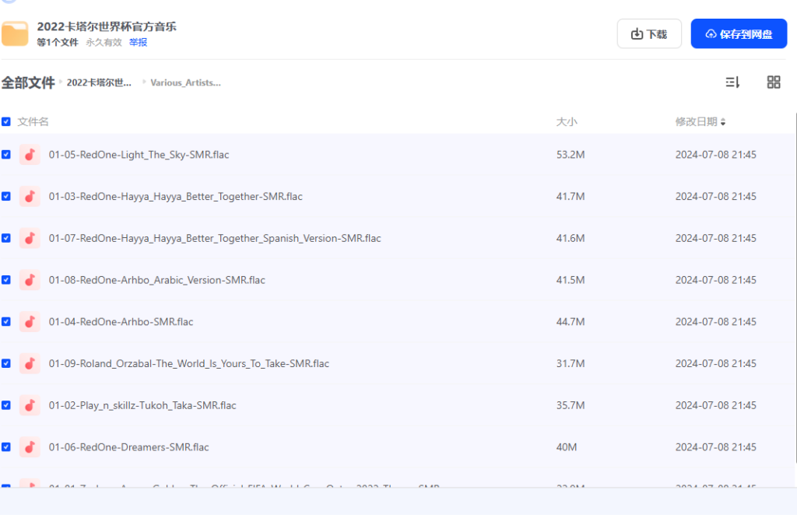Click the 举报 report link
This screenshot has width=797, height=532.
[x=138, y=42]
